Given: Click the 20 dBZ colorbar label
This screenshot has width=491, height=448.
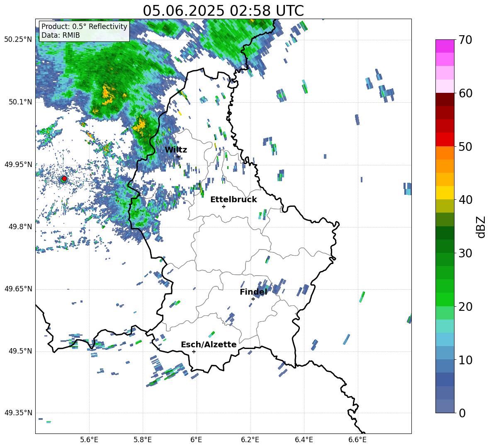Looking at the screenshot, I should pos(465,307).
